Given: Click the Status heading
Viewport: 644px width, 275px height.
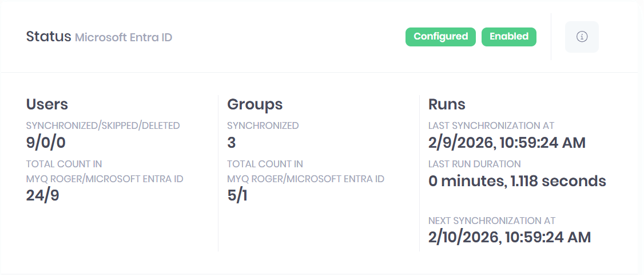Looking at the screenshot, I should pos(48,37).
